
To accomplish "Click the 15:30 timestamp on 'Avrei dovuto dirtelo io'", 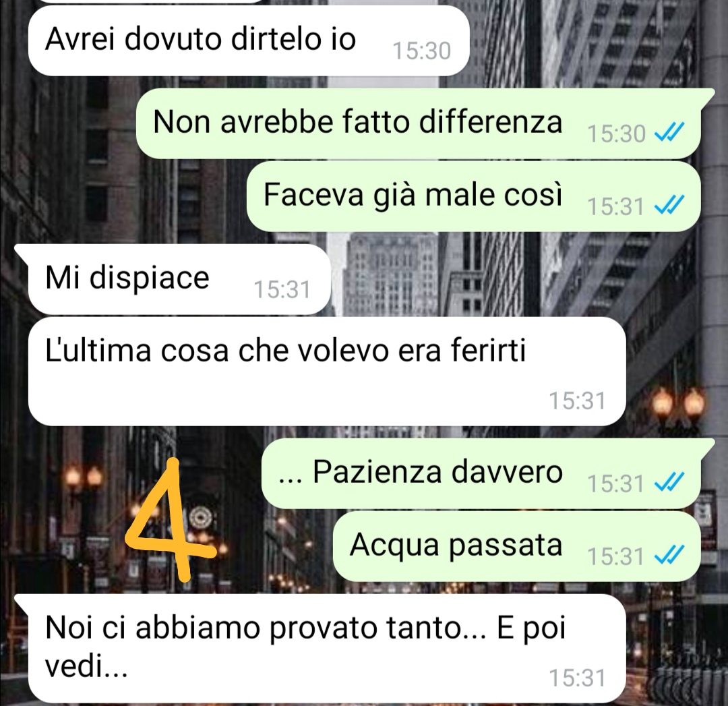I will tap(421, 51).
